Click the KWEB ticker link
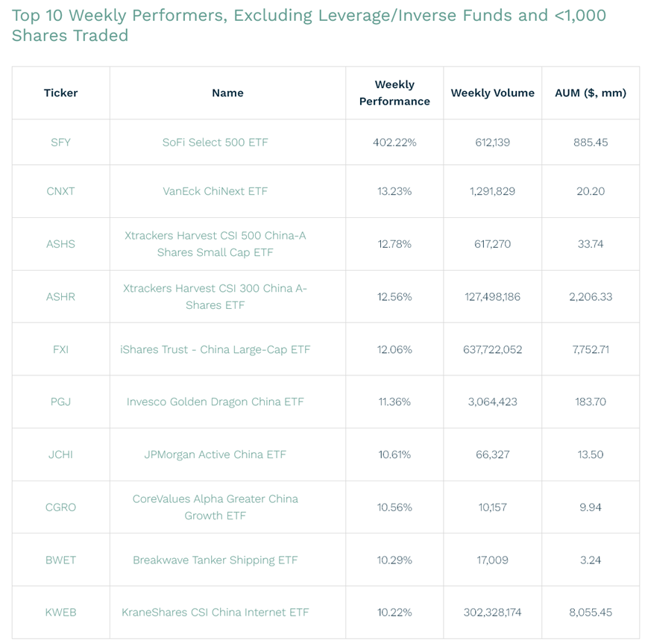The width and height of the screenshot is (645, 644). [x=60, y=612]
